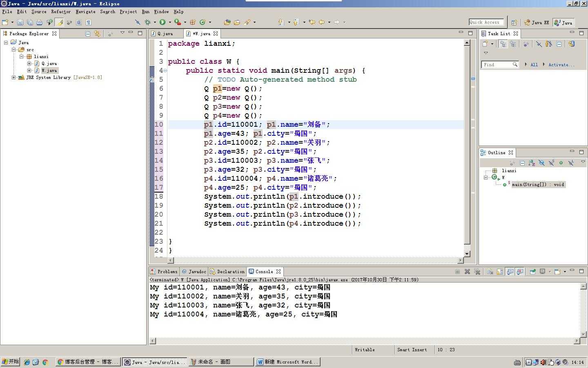Click Collapse All icon in Outline
Image resolution: width=588 pixels, height=368 pixels.
[x=522, y=163]
